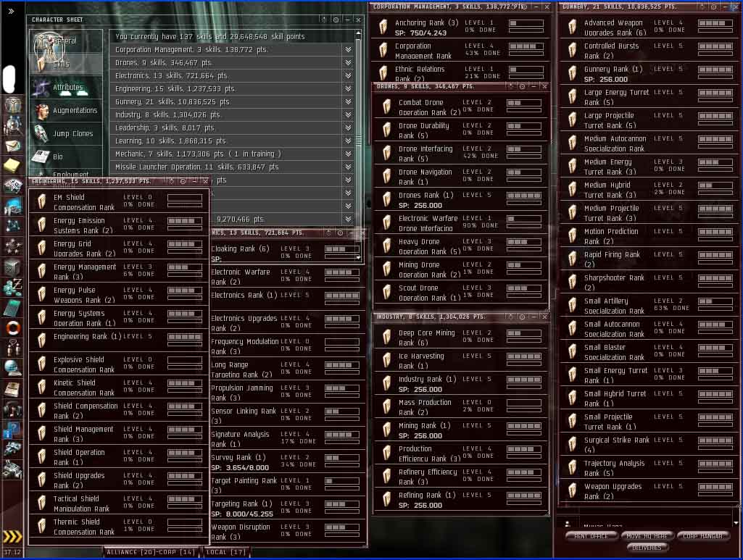The width and height of the screenshot is (743, 560).
Task: Click the Drones Rank (1) skill book icon
Action: point(387,200)
